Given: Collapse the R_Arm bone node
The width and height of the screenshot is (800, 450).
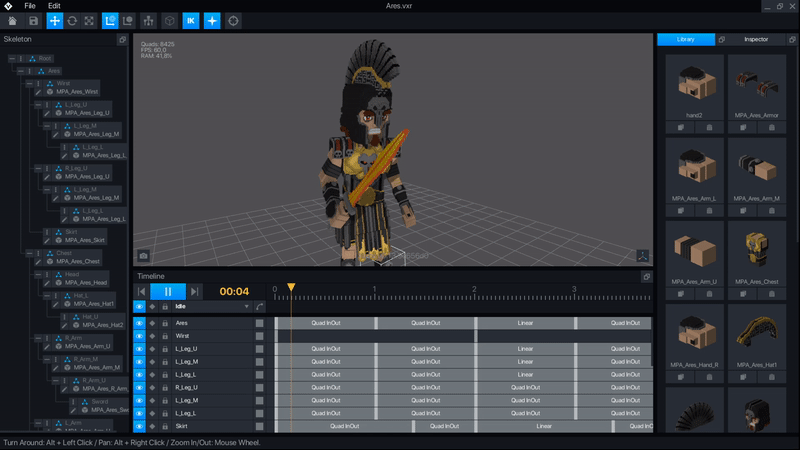Looking at the screenshot, I should (38, 338).
